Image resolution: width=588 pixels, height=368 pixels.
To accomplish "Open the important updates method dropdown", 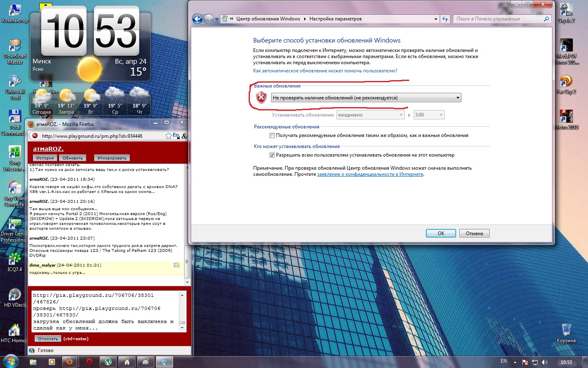I will [x=366, y=98].
